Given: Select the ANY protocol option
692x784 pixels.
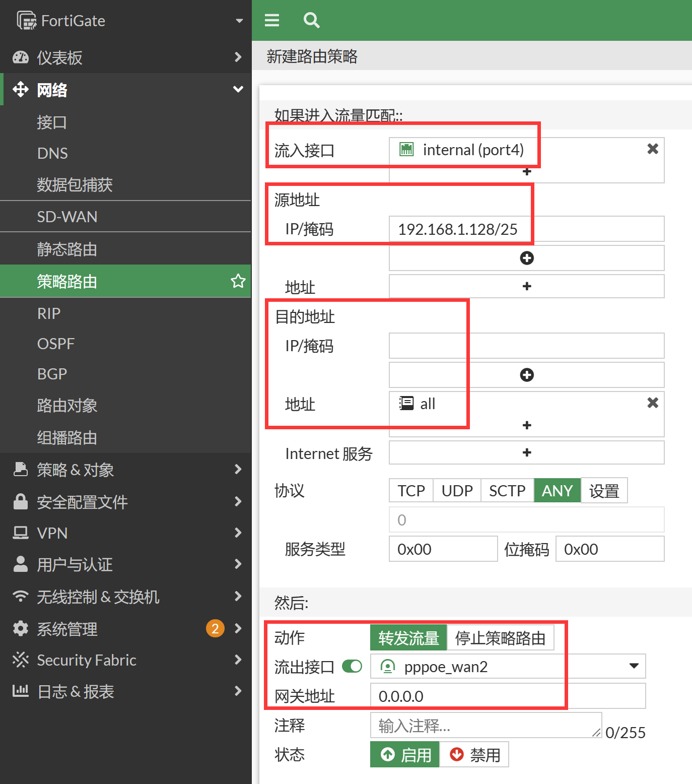Looking at the screenshot, I should (x=557, y=491).
